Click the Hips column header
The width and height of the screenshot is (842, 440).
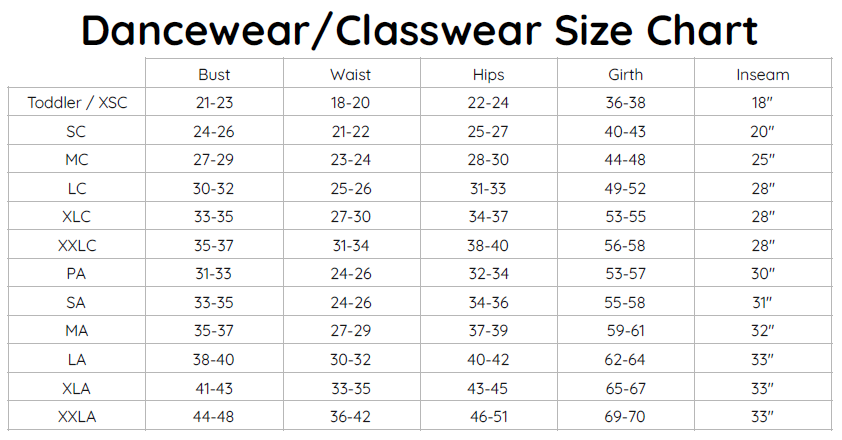tap(488, 74)
